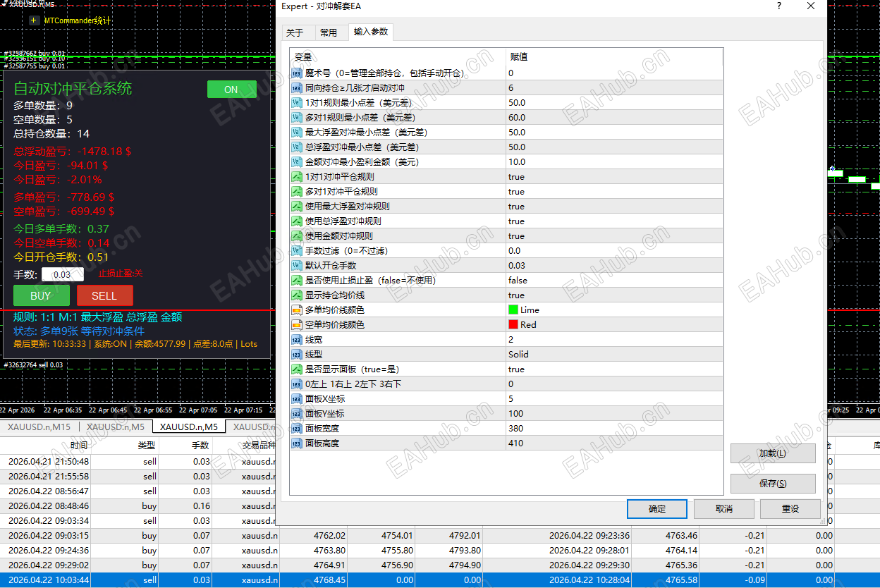Select the true value of 1对1对冲平仓规则
Screen dimensions: 880x588
pyautogui.click(x=516, y=176)
